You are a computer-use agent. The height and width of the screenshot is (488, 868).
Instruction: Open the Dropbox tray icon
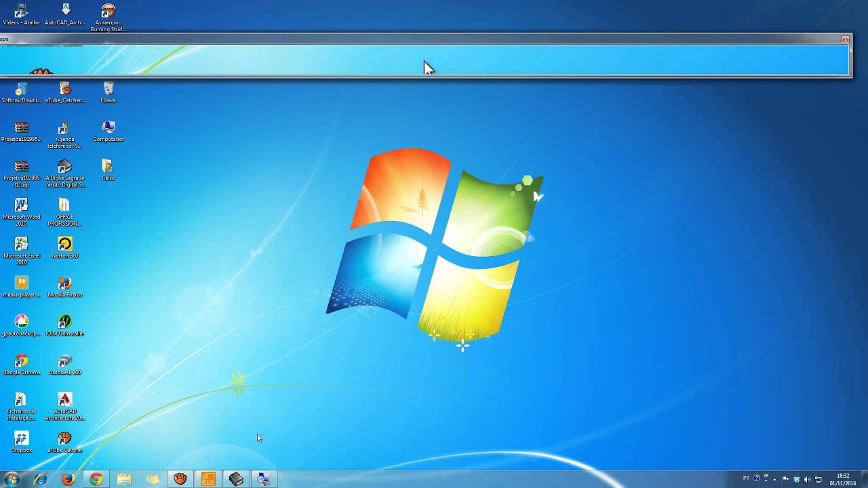(x=797, y=479)
